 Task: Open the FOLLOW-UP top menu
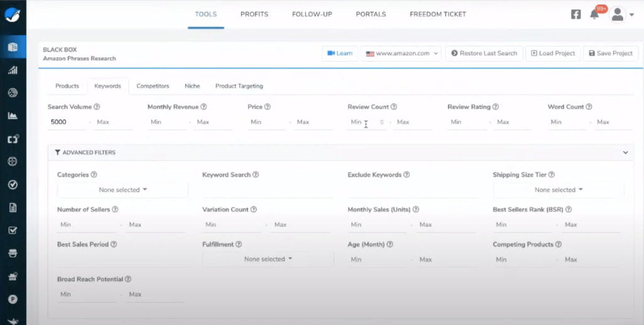pyautogui.click(x=312, y=14)
